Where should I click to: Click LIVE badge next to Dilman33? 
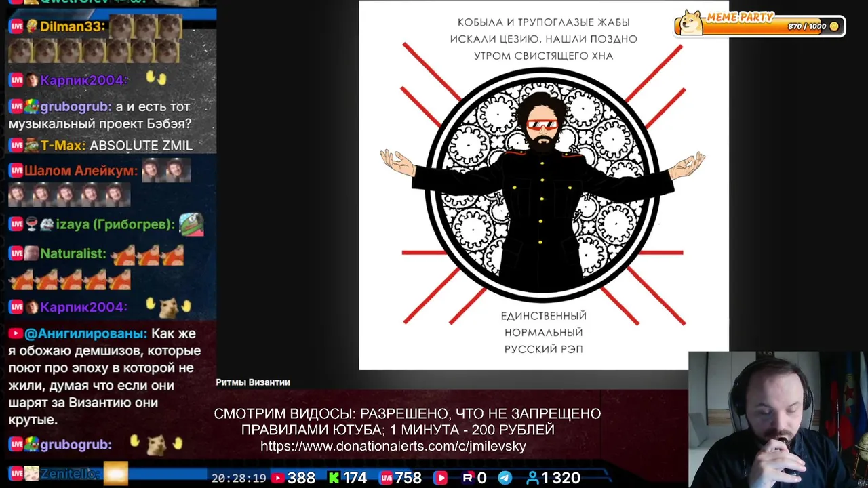(x=16, y=26)
